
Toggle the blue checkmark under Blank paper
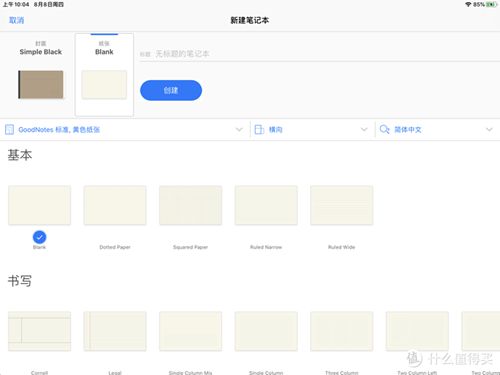tap(39, 237)
